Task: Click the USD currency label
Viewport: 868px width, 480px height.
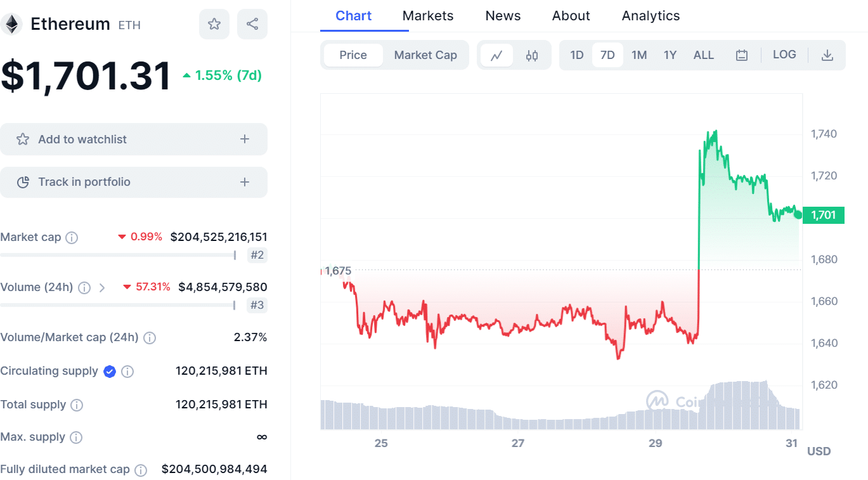Action: point(819,451)
